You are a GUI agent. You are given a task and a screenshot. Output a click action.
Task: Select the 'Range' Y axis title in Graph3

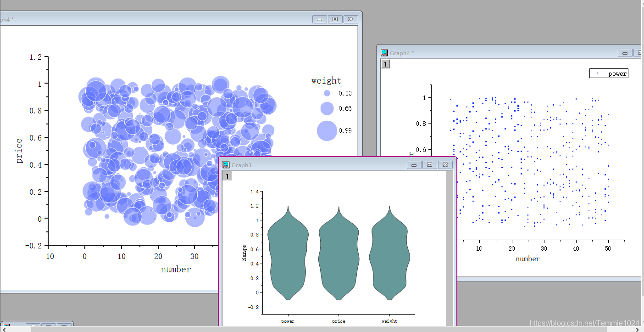point(243,253)
